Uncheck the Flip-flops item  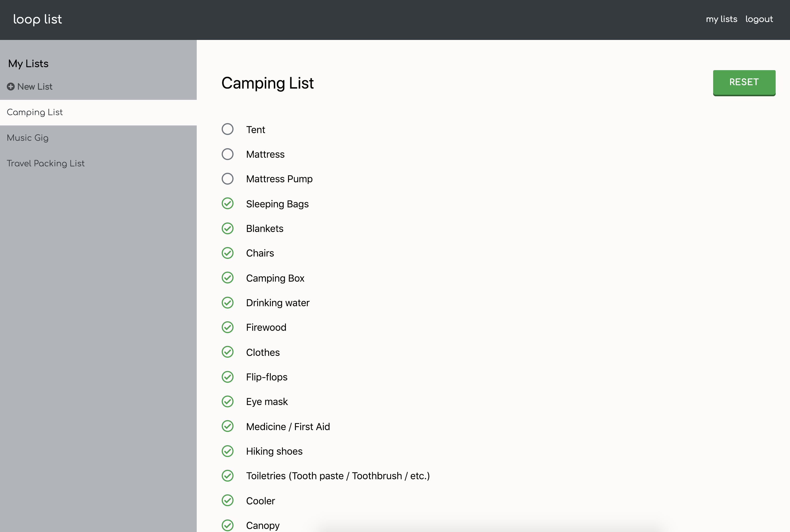click(x=227, y=377)
